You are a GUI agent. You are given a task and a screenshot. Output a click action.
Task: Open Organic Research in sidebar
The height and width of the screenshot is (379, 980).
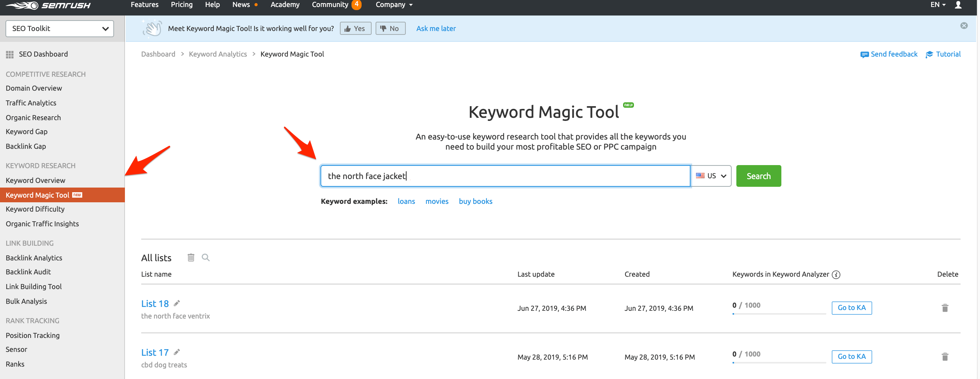click(x=33, y=118)
